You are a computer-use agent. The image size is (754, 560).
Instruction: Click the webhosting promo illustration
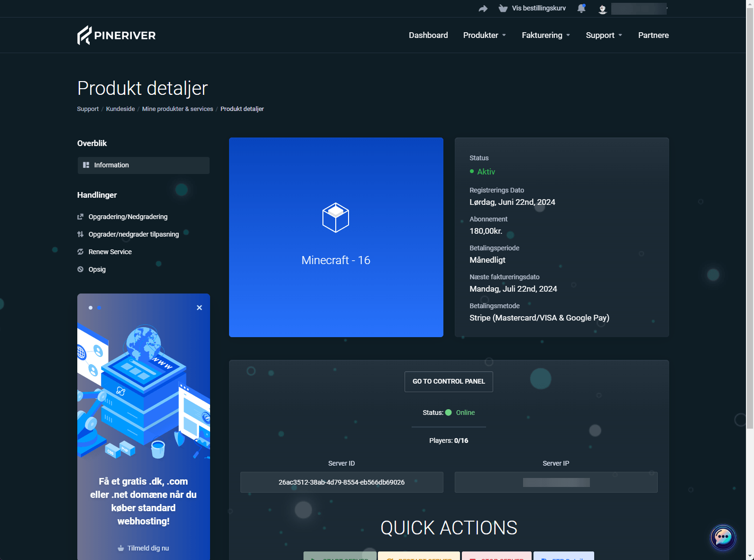coord(144,391)
